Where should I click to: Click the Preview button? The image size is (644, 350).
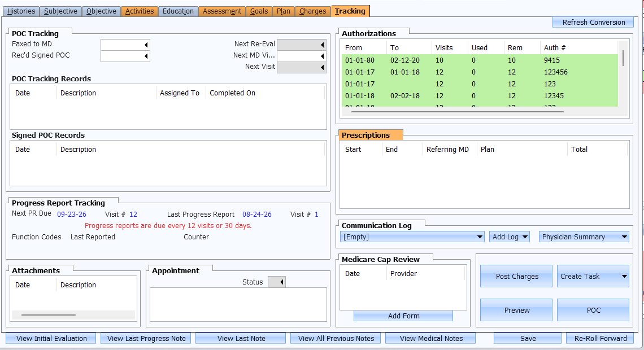coord(517,310)
